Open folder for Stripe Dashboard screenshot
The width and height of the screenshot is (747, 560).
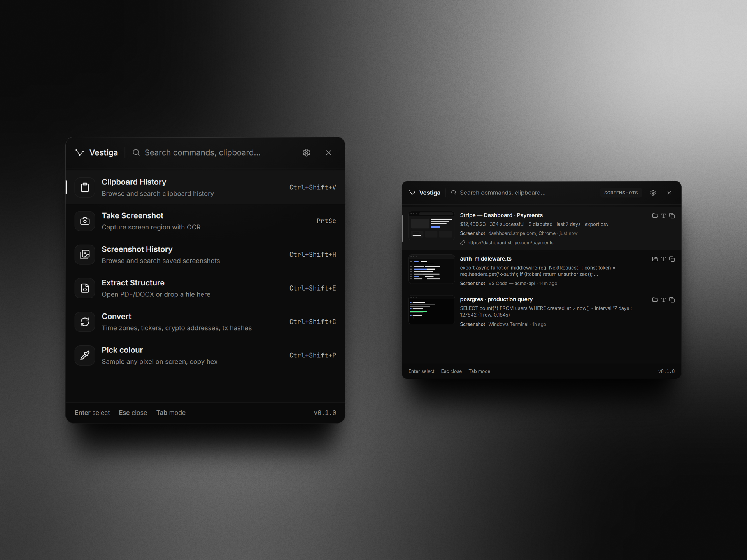point(655,215)
